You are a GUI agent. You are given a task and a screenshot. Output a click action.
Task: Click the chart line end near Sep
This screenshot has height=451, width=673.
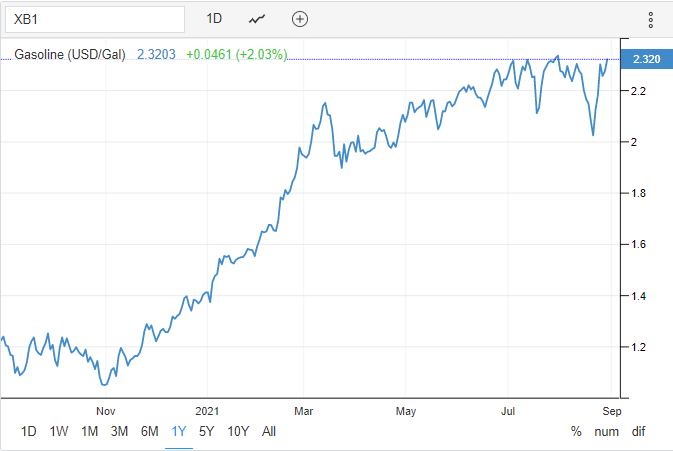coord(607,60)
